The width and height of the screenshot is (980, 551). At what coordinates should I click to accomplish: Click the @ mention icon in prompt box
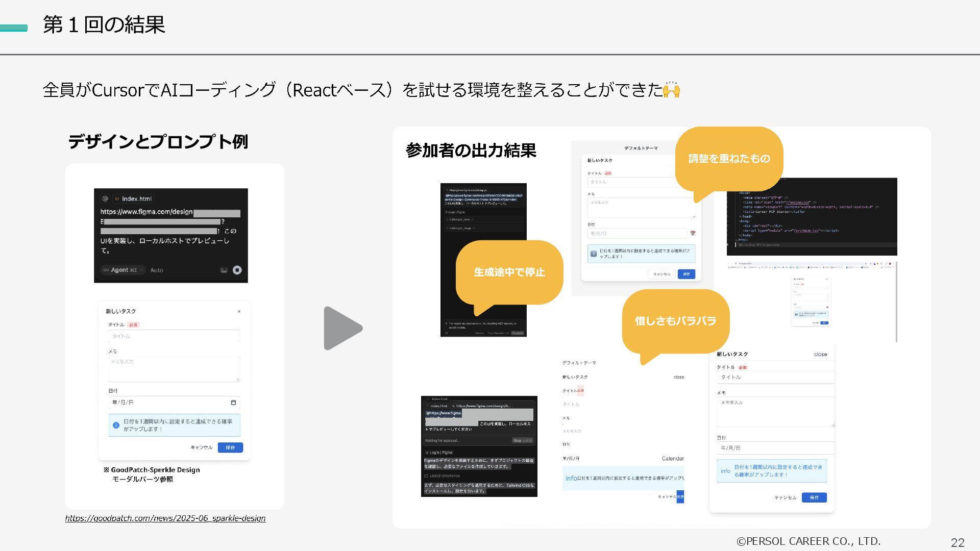105,198
